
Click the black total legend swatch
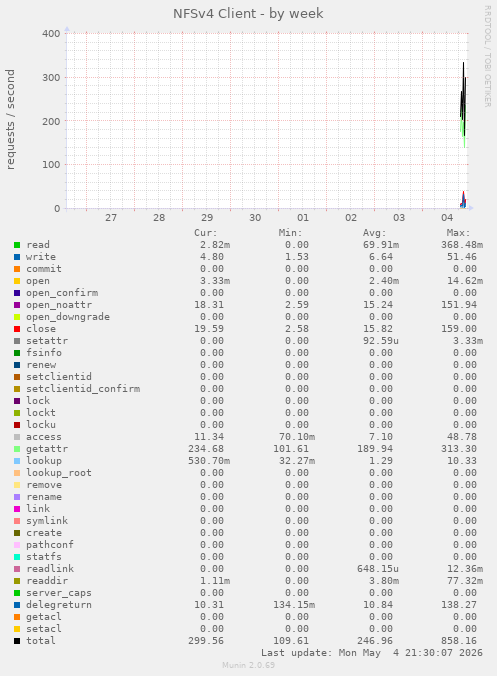click(17, 641)
